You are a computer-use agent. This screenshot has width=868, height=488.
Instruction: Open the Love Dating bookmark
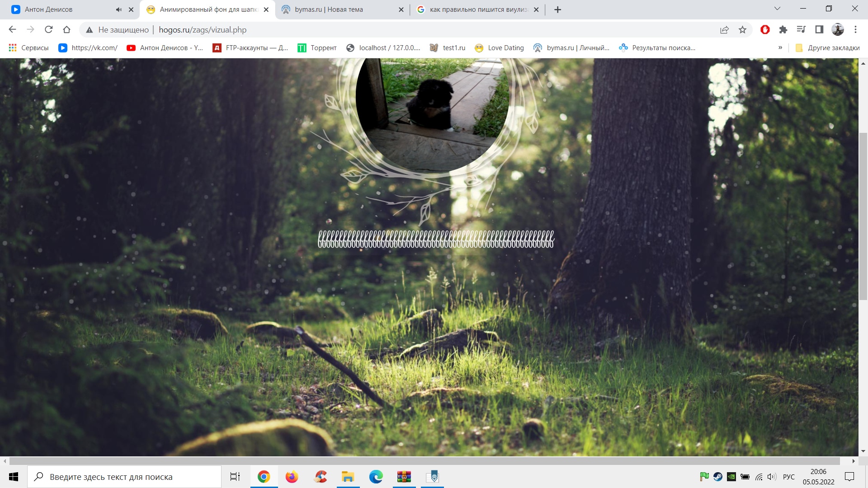click(x=500, y=48)
